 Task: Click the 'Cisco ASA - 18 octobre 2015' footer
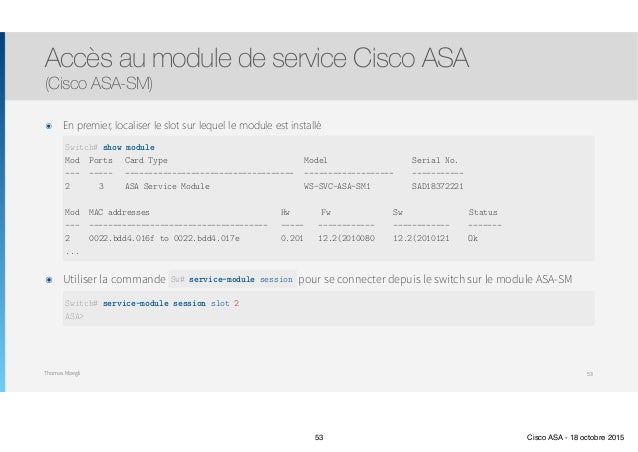pos(575,437)
